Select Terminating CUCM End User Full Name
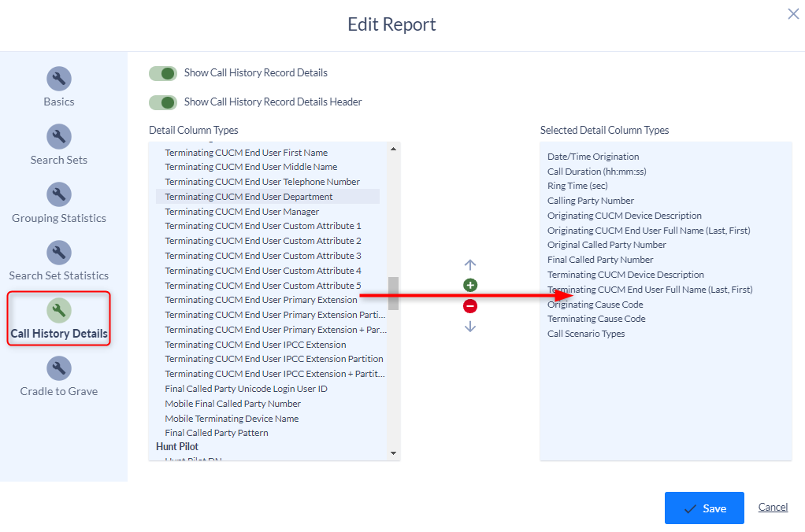The width and height of the screenshot is (805, 532). 650,290
